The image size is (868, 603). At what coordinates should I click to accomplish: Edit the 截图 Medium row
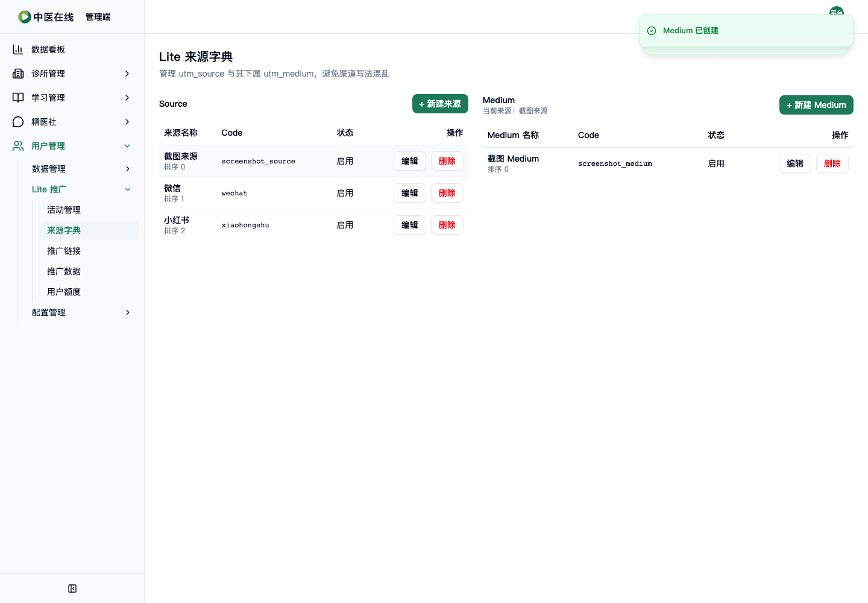[x=795, y=163]
